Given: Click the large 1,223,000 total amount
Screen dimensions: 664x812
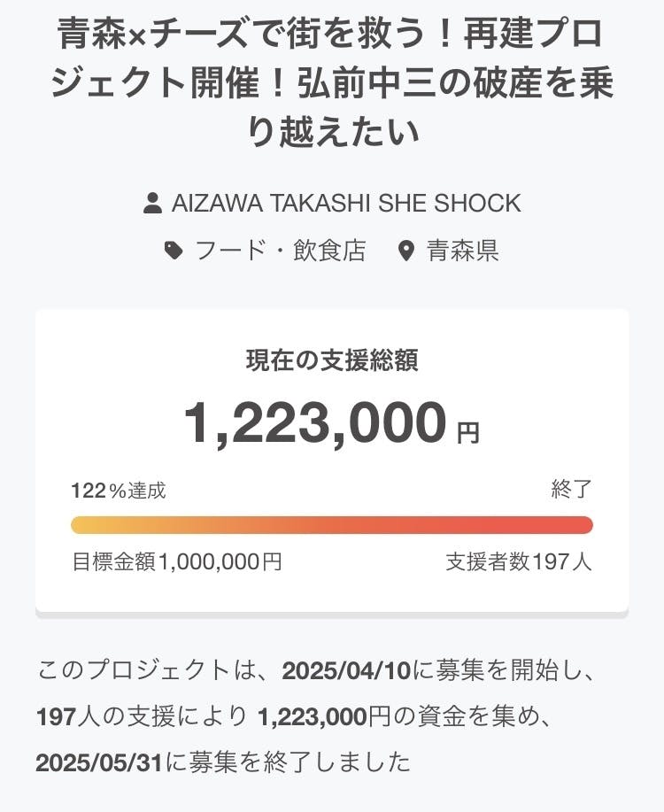Looking at the screenshot, I should 315,423.
